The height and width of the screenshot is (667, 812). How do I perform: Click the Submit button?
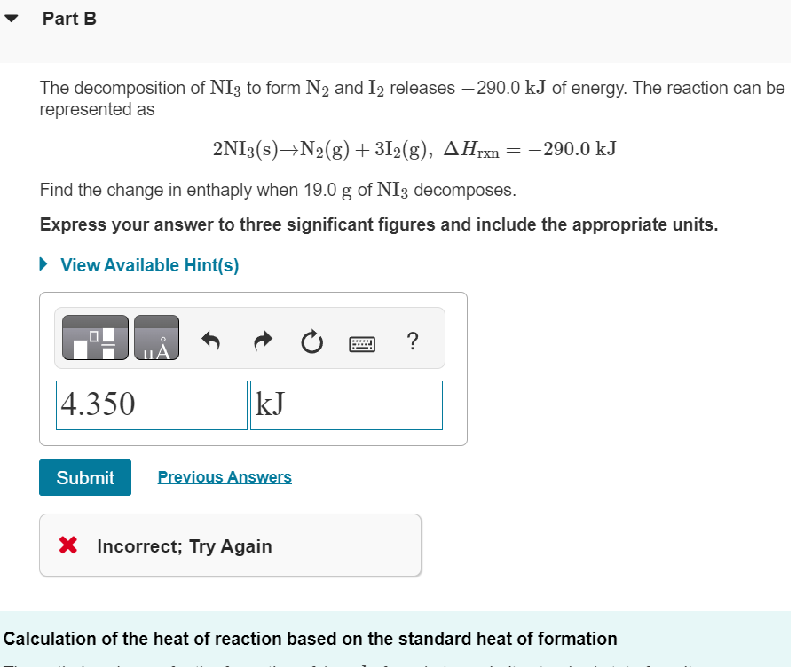[x=84, y=477]
